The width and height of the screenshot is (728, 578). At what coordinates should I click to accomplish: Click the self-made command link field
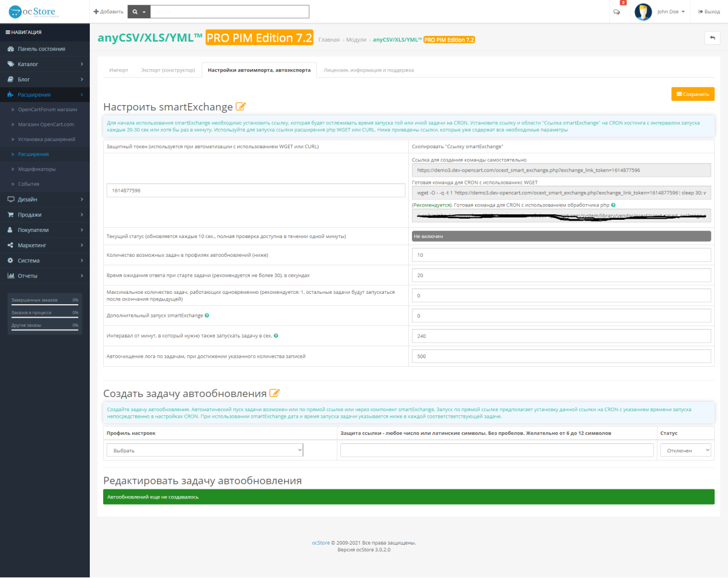pos(561,171)
